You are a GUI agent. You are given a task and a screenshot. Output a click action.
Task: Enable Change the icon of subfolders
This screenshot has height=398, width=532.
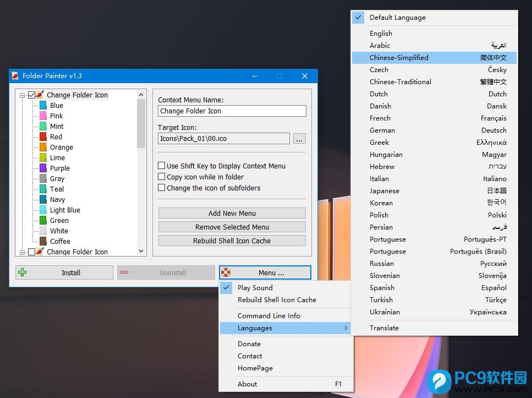[162, 188]
